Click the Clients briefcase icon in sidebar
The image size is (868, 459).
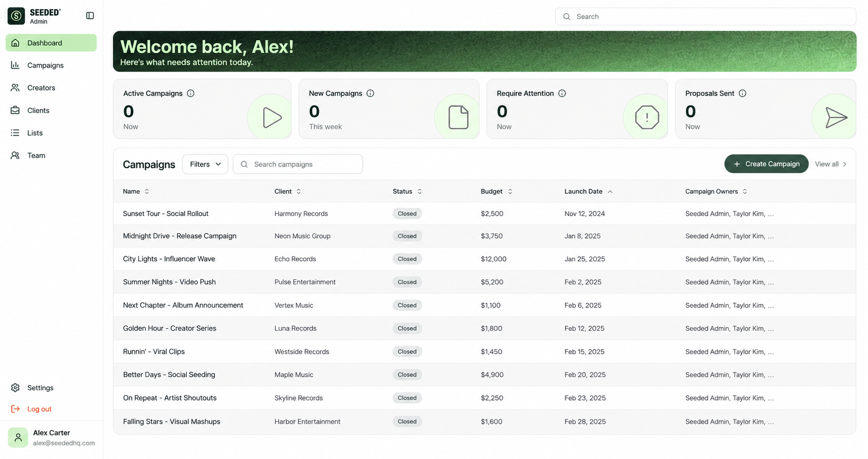(15, 110)
